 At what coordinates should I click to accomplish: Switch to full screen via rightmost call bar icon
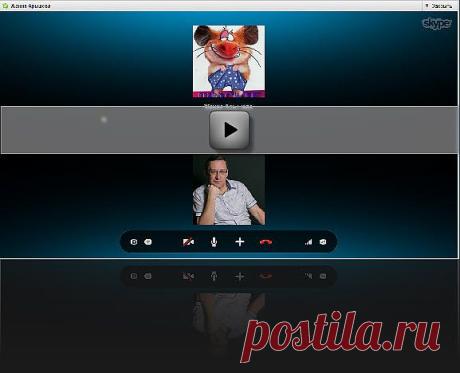click(x=323, y=242)
